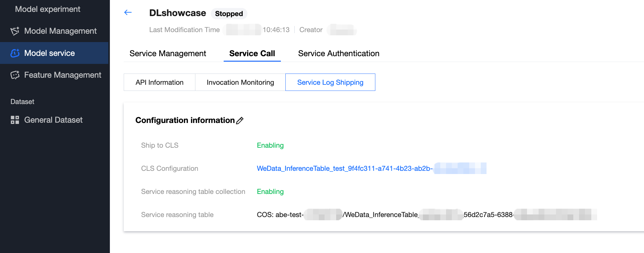Select the Service Log Shipping button
This screenshot has height=253, width=644.
click(x=330, y=82)
